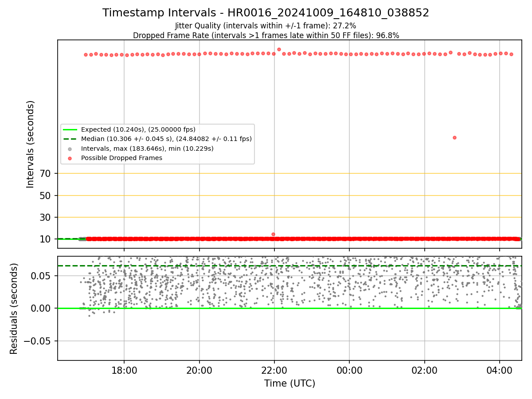Click legend entry "Expected (10.240s), (25.00000 fps)"

(138, 129)
